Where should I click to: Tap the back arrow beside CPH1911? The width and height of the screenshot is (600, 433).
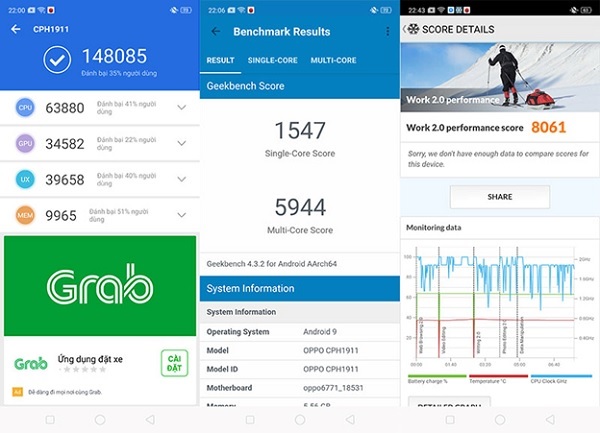(15, 29)
